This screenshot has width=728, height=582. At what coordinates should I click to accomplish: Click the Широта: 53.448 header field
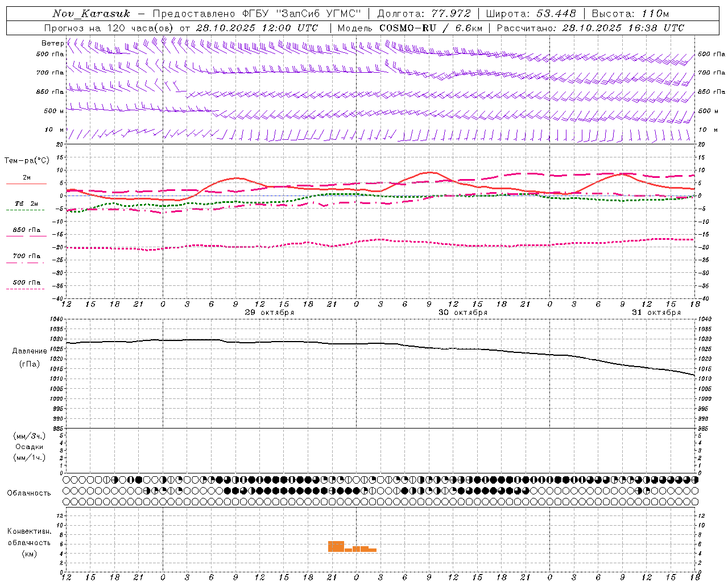pyautogui.click(x=531, y=14)
